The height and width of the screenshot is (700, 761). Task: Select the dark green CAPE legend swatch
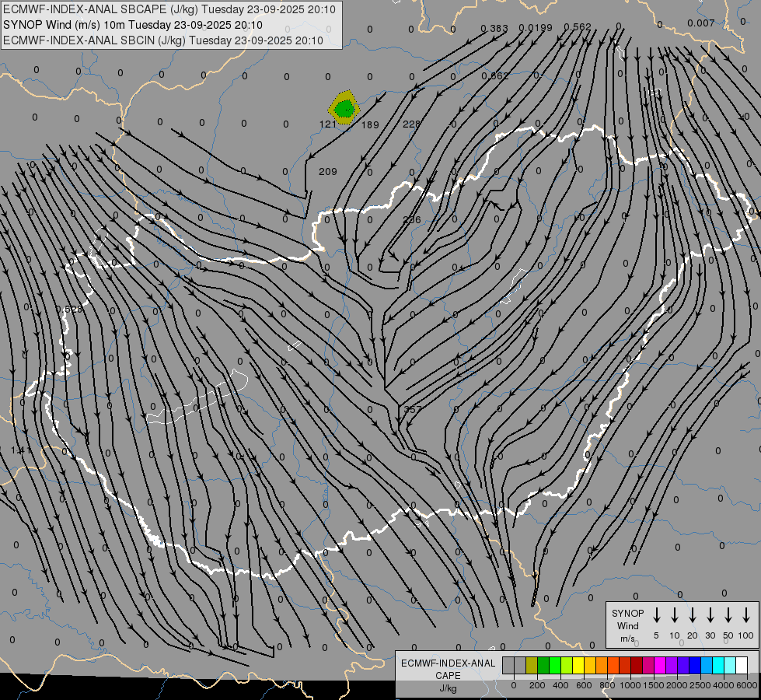543,665
